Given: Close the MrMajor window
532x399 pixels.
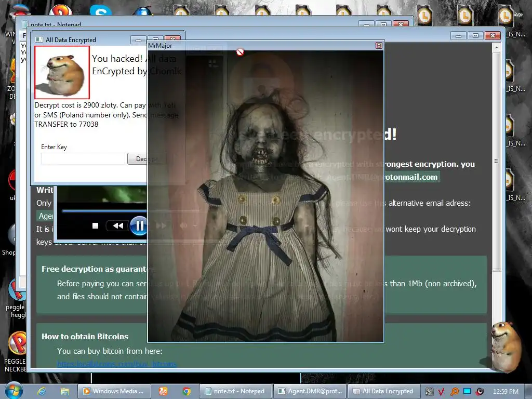Looking at the screenshot, I should [x=379, y=46].
